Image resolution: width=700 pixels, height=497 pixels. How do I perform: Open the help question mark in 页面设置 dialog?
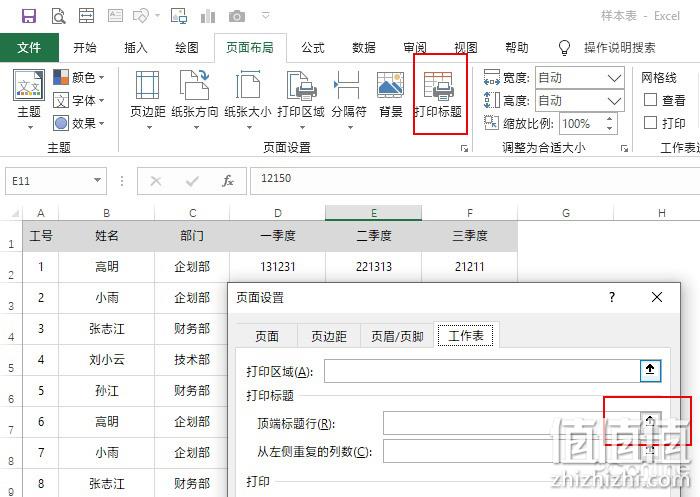pos(612,297)
